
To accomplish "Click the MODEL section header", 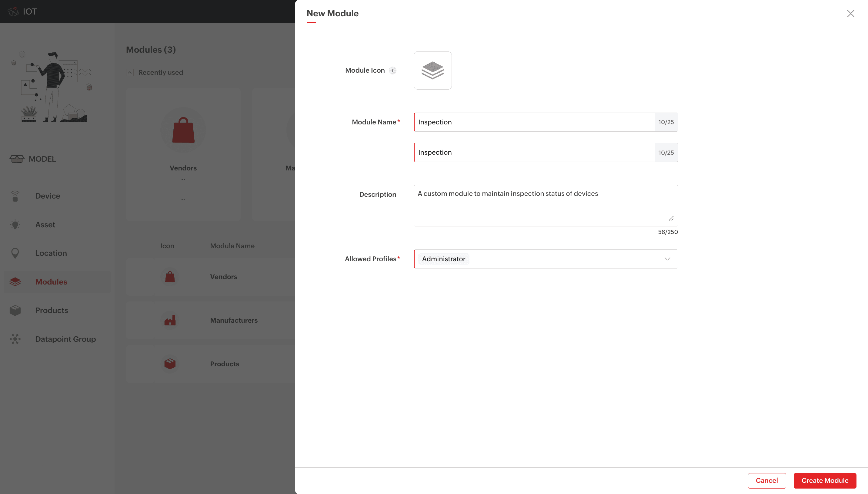I will [x=42, y=159].
